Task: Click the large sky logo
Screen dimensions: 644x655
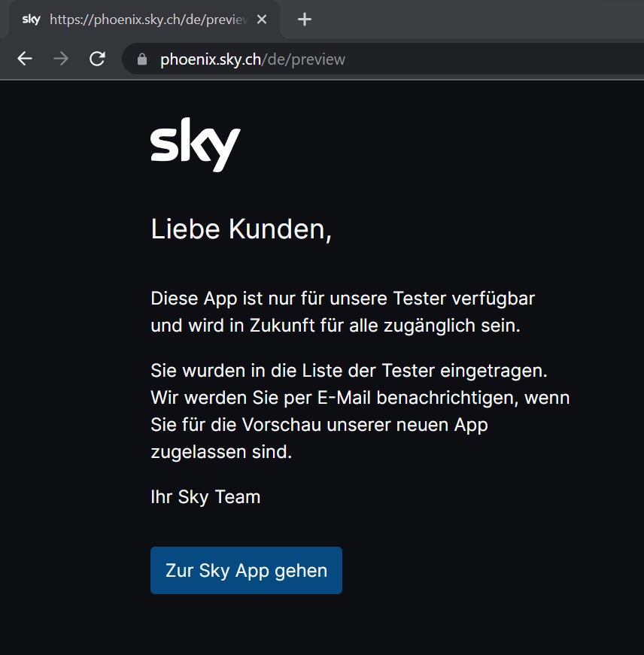Action: pos(196,144)
